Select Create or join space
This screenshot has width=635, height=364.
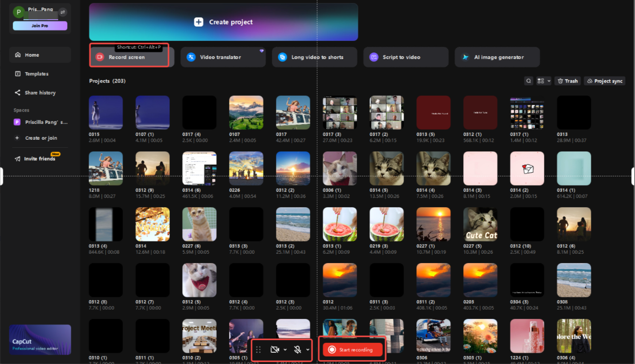[40, 138]
